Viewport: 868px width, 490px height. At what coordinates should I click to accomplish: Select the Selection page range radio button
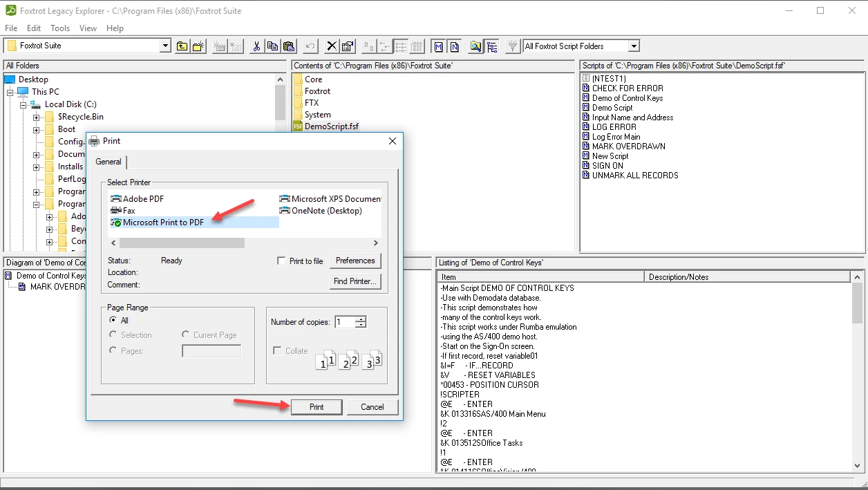point(113,335)
